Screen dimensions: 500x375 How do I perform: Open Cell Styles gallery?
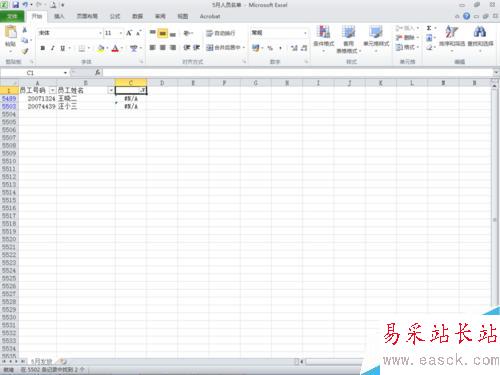click(x=376, y=39)
